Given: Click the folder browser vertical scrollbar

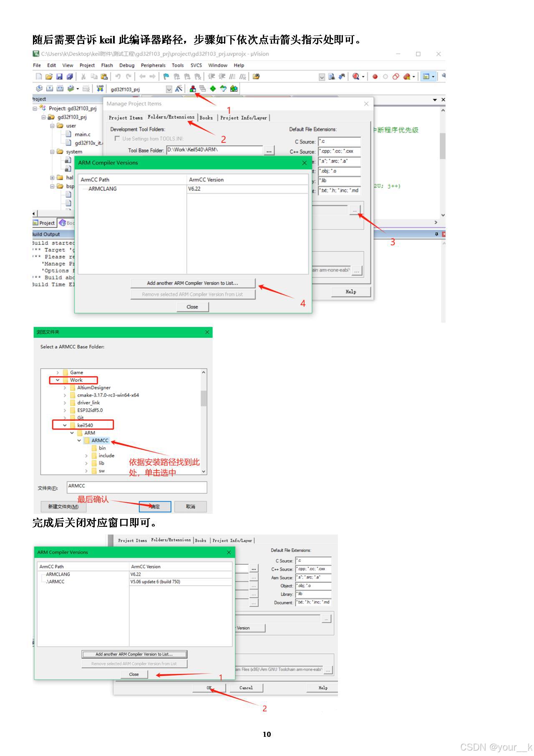Looking at the screenshot, I should 204,421.
